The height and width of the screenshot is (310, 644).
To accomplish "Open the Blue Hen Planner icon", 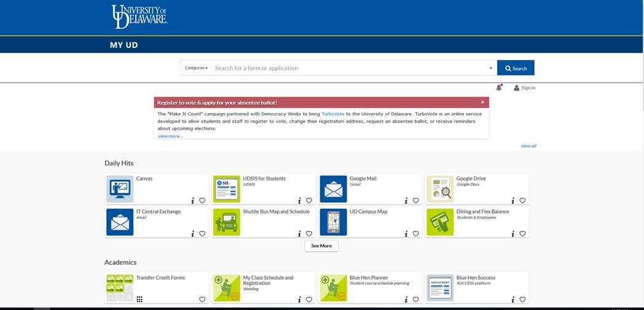I will click(x=334, y=289).
